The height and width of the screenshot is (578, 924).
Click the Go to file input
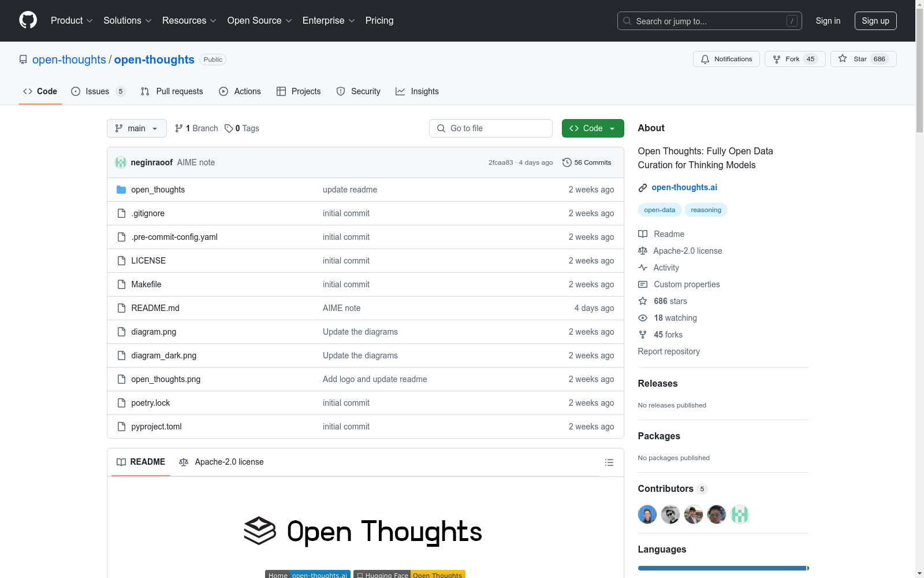pyautogui.click(x=491, y=128)
